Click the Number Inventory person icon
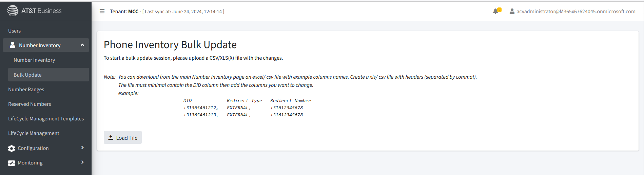 tap(13, 45)
